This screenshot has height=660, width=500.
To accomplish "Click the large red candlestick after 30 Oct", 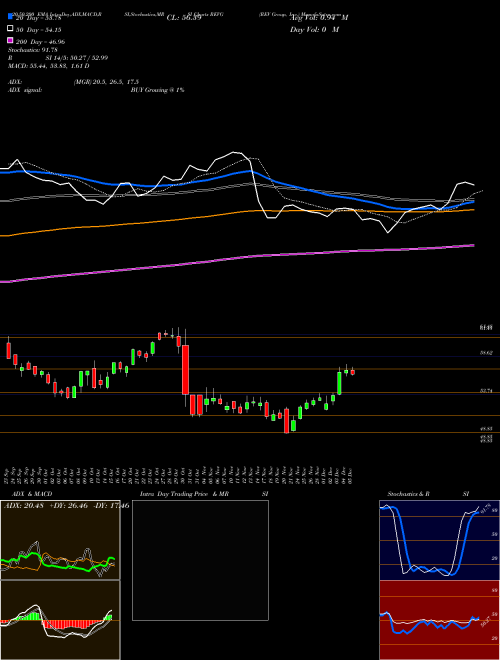I will pos(185,370).
